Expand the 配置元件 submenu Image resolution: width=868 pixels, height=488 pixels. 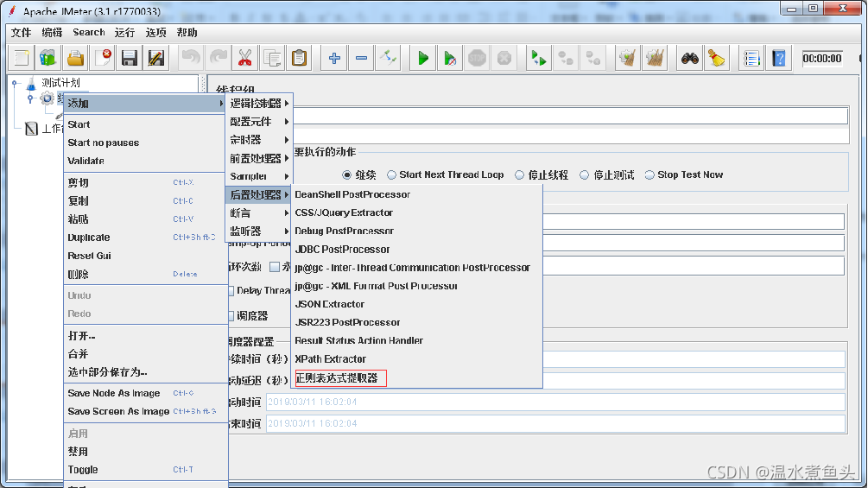click(258, 122)
